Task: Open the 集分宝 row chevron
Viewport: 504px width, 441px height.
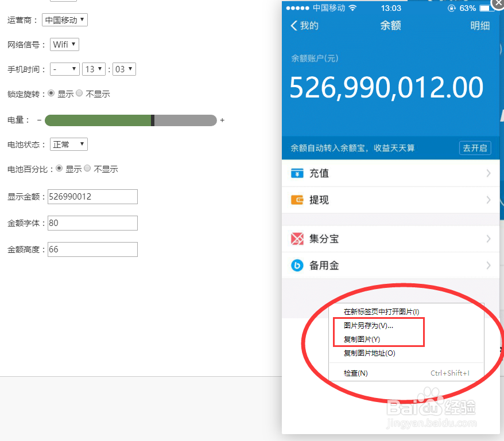Action: [489, 239]
